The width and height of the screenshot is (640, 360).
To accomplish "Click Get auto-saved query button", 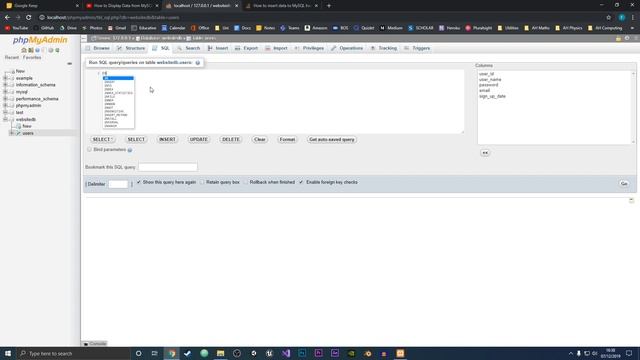I will pos(332,140).
